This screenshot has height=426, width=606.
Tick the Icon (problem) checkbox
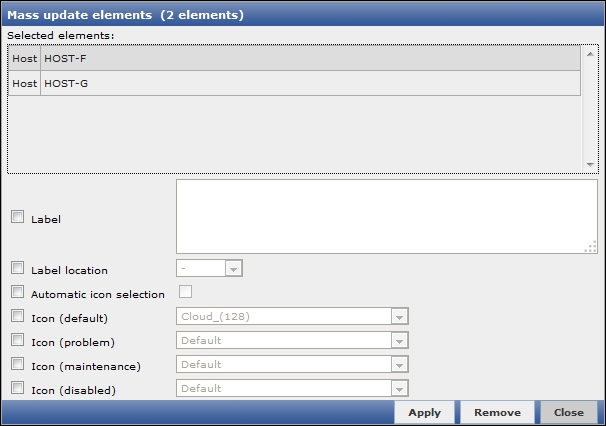[x=17, y=341]
